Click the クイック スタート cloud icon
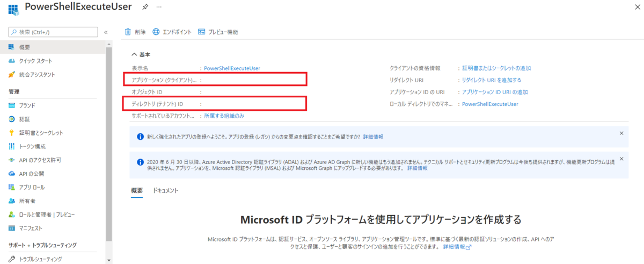The image size is (644, 264). 12,61
